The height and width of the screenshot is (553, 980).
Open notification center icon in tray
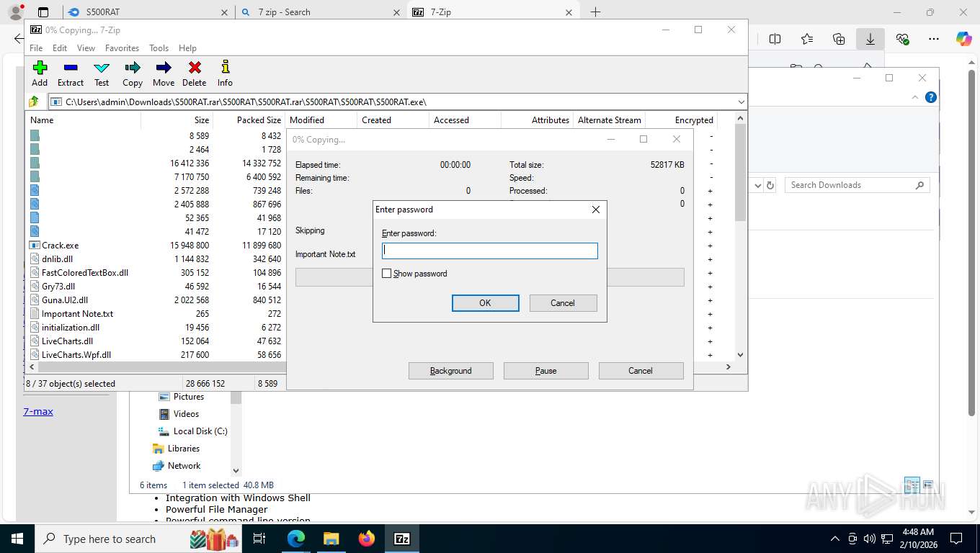956,539
